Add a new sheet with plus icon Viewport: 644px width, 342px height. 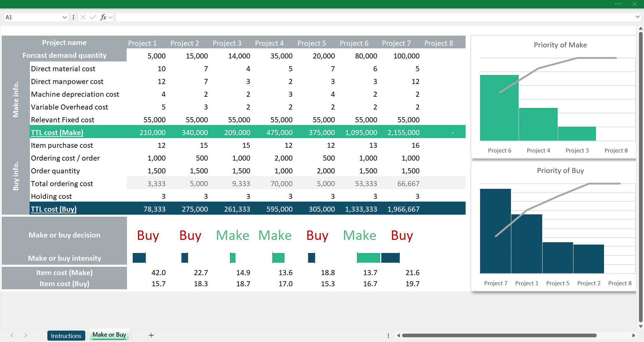pos(151,335)
